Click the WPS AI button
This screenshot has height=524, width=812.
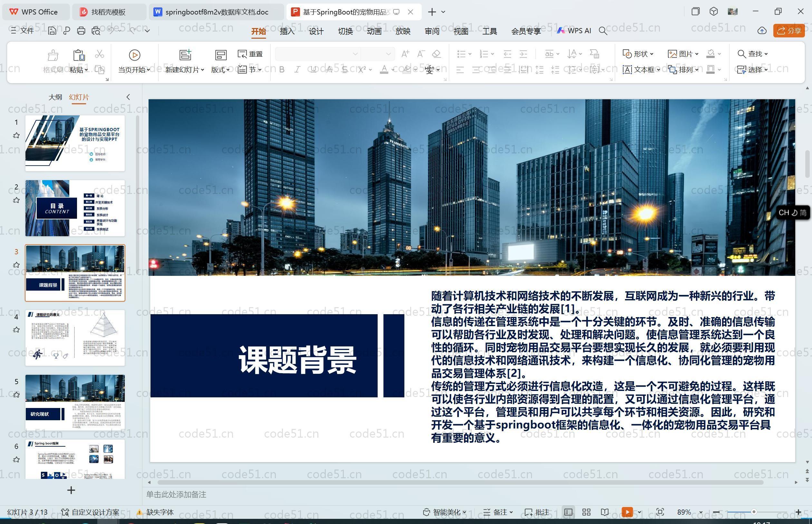(x=574, y=31)
